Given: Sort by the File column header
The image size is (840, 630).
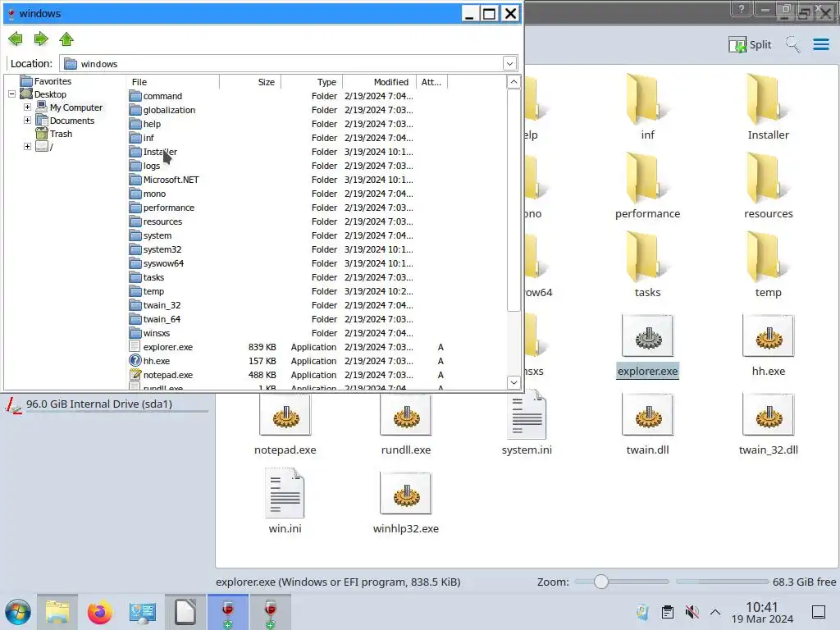Looking at the screenshot, I should click(173, 82).
